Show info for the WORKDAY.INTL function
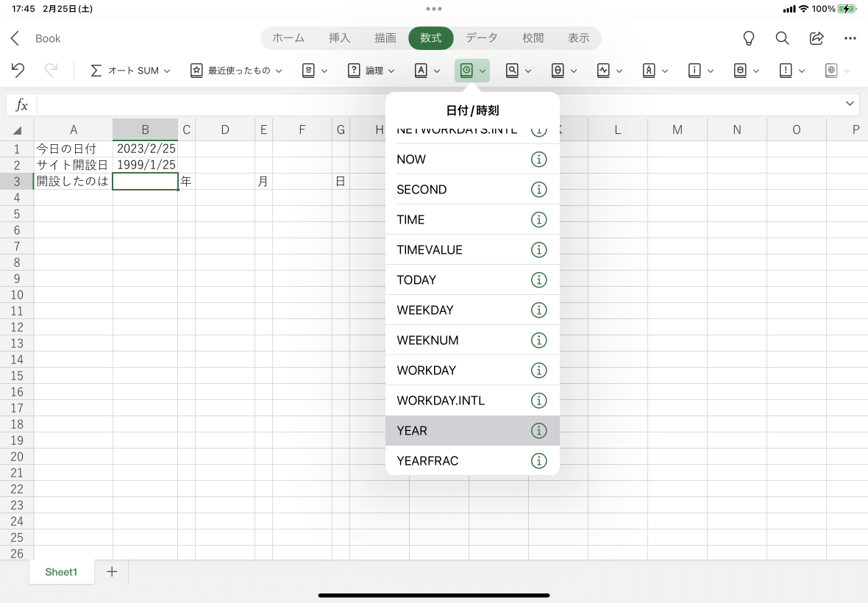The image size is (868, 603). pos(538,401)
